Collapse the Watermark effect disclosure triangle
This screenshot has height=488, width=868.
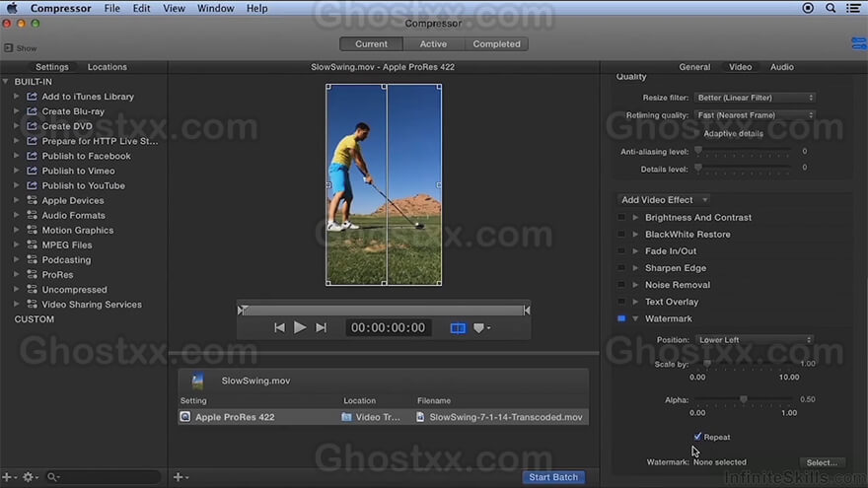point(635,318)
